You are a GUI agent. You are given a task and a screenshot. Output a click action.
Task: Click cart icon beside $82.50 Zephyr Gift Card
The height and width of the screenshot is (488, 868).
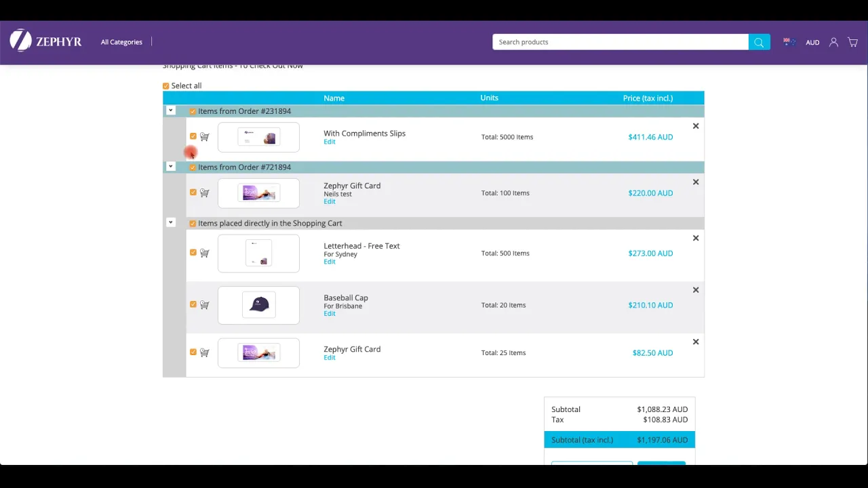pos(204,352)
